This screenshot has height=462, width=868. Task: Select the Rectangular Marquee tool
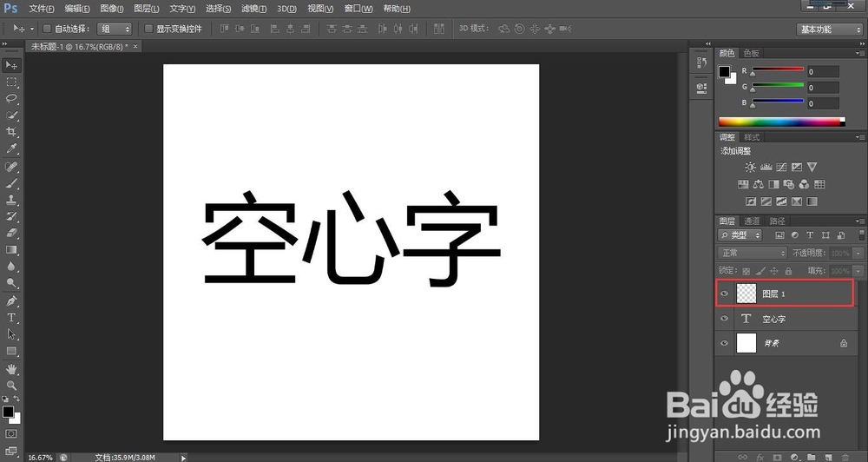tap(11, 82)
